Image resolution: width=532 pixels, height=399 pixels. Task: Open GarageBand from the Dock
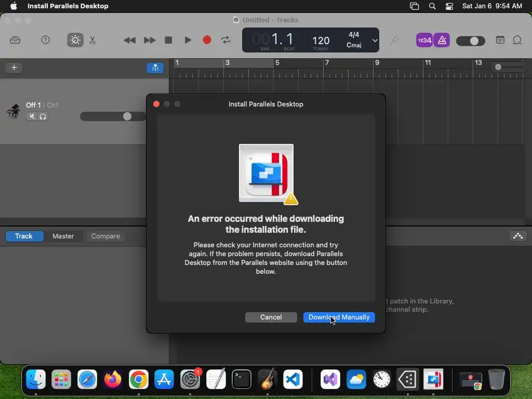click(x=268, y=379)
